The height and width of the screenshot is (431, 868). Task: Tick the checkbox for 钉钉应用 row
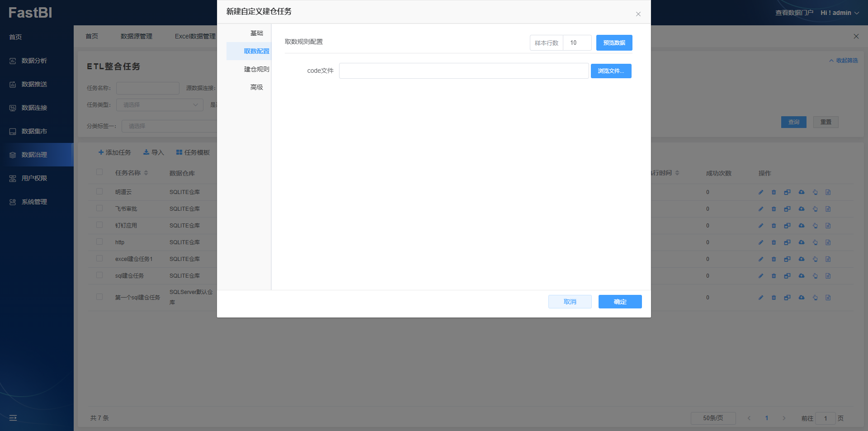[99, 225]
